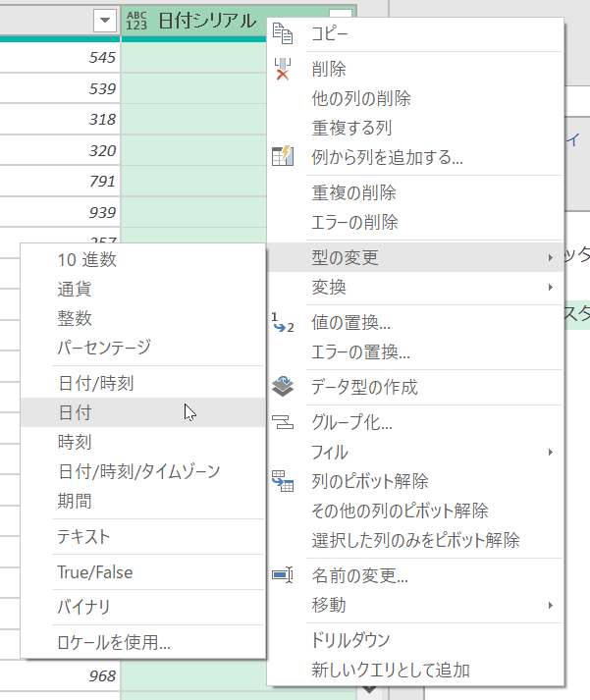Click the unpivot columns icon
The width and height of the screenshot is (590, 700).
[283, 482]
